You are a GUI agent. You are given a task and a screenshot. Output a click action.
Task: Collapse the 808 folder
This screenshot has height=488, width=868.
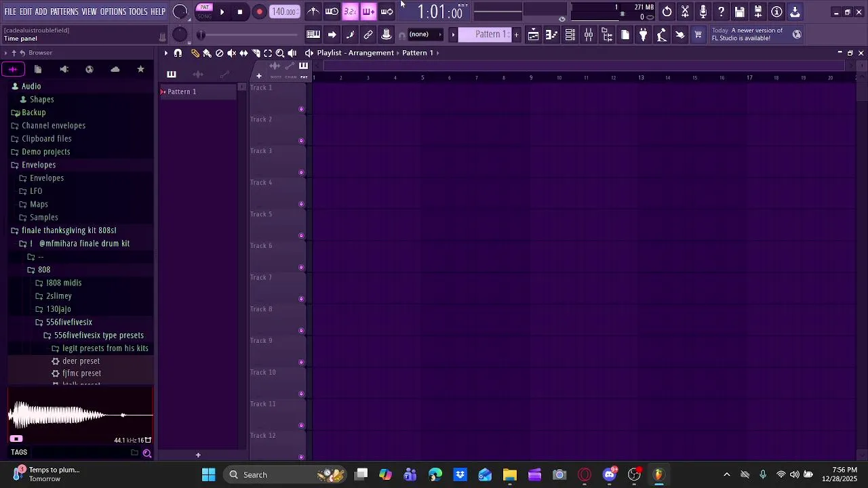pos(38,270)
